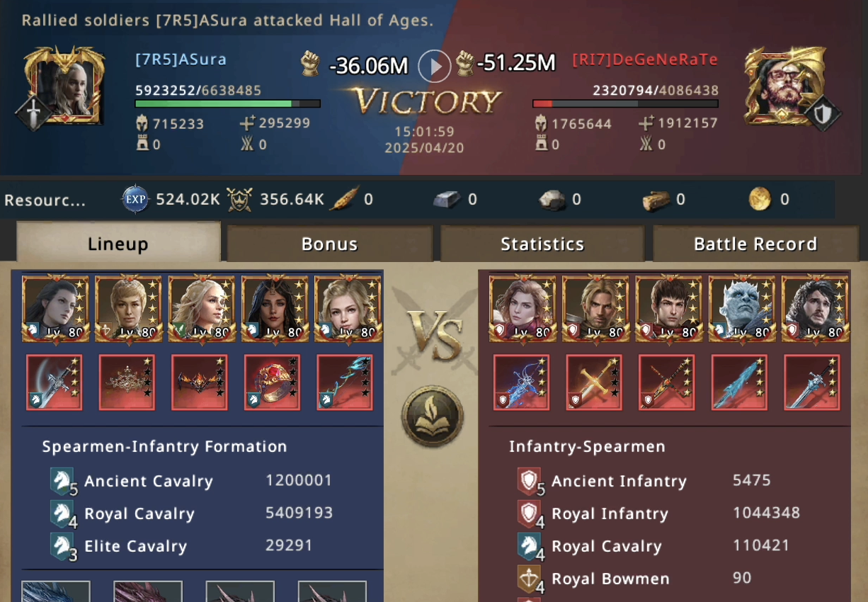This screenshot has width=868, height=602.
Task: Click attacker ASura's green health bar
Action: [228, 103]
